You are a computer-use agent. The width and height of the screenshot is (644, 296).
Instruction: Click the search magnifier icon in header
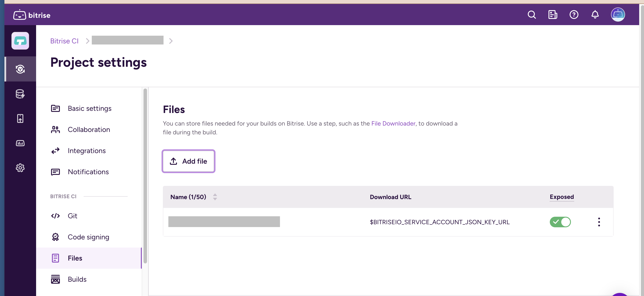click(x=532, y=15)
